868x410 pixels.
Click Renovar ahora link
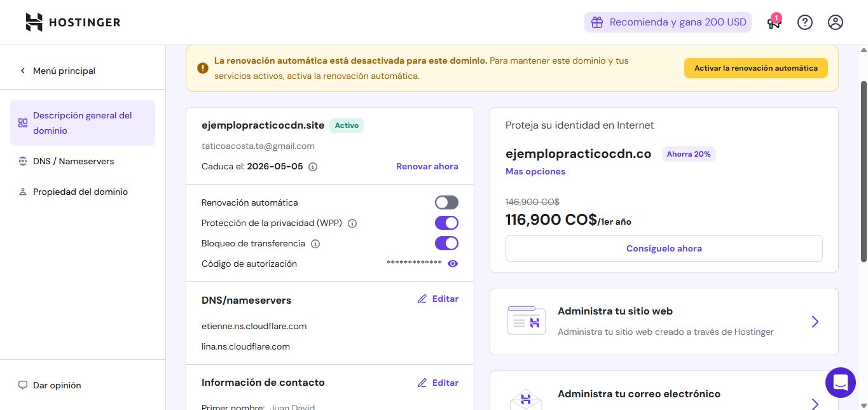tap(427, 166)
